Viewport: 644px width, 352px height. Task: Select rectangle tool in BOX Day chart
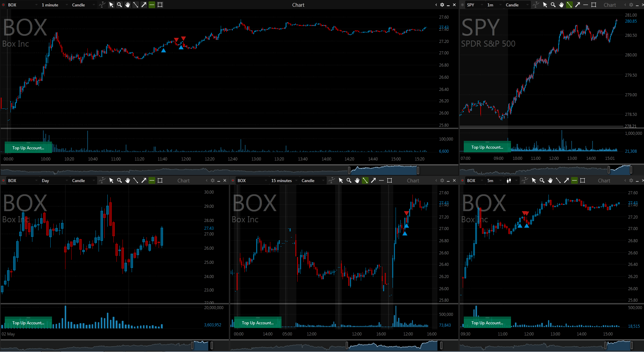click(160, 180)
